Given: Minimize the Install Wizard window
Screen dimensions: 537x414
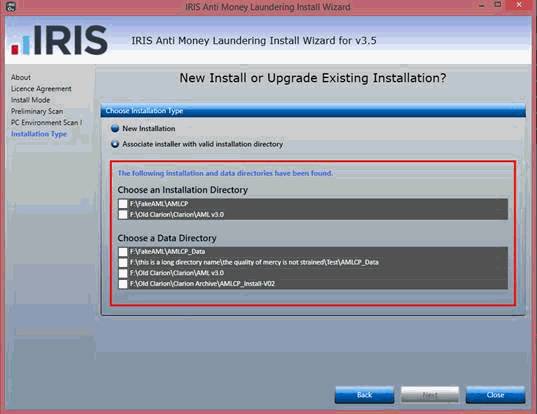Looking at the screenshot, I should [x=482, y=5].
